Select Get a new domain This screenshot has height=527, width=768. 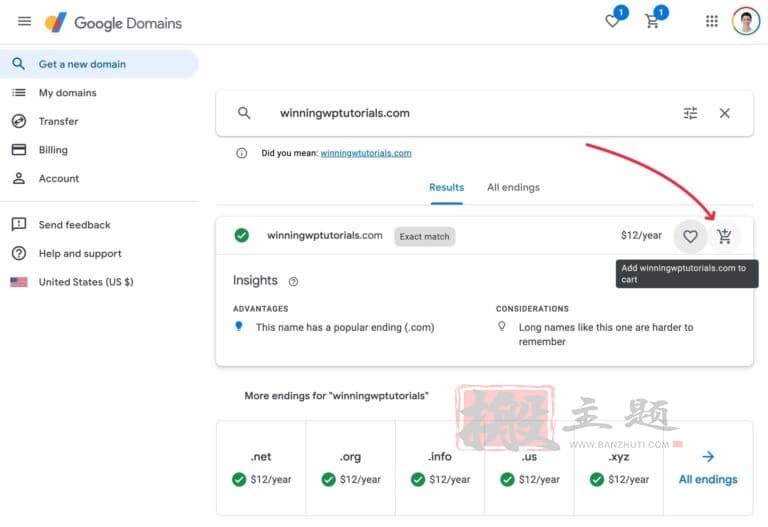pos(99,64)
